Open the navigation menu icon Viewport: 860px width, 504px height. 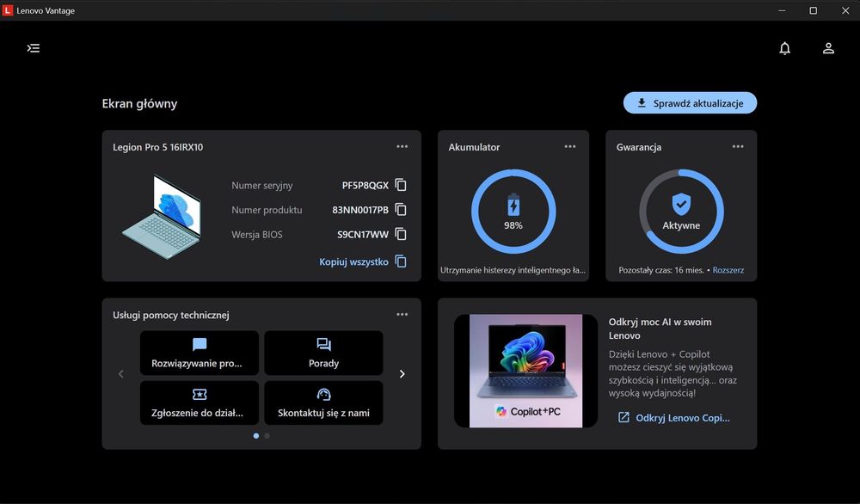pyautogui.click(x=34, y=48)
